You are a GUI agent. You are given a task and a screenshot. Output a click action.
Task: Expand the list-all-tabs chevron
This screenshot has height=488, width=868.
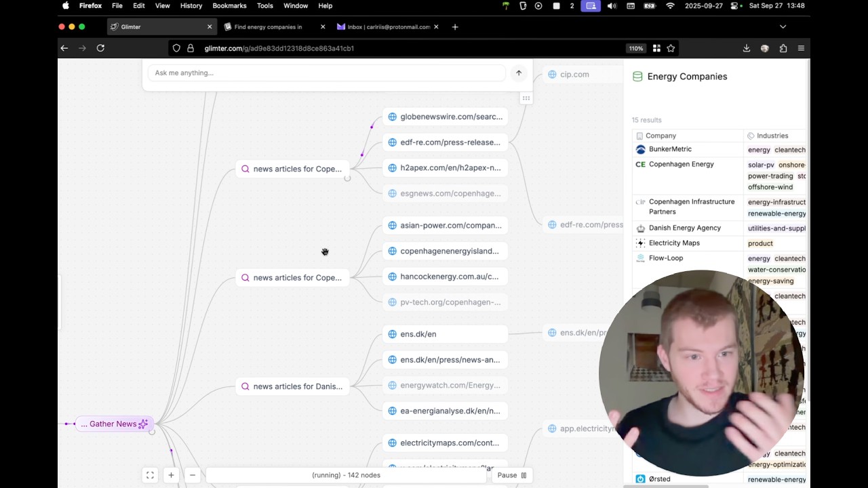click(x=783, y=27)
